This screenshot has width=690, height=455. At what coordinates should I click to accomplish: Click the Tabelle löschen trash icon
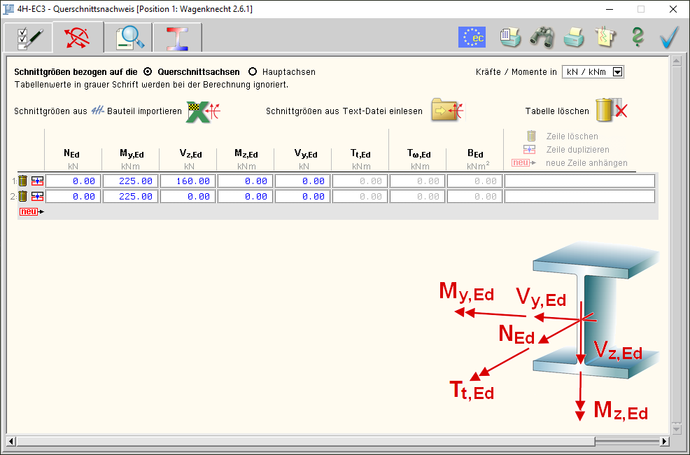[x=610, y=110]
